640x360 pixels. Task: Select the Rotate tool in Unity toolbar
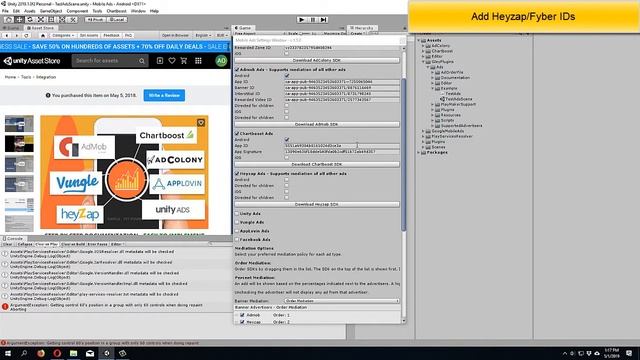[30, 20]
